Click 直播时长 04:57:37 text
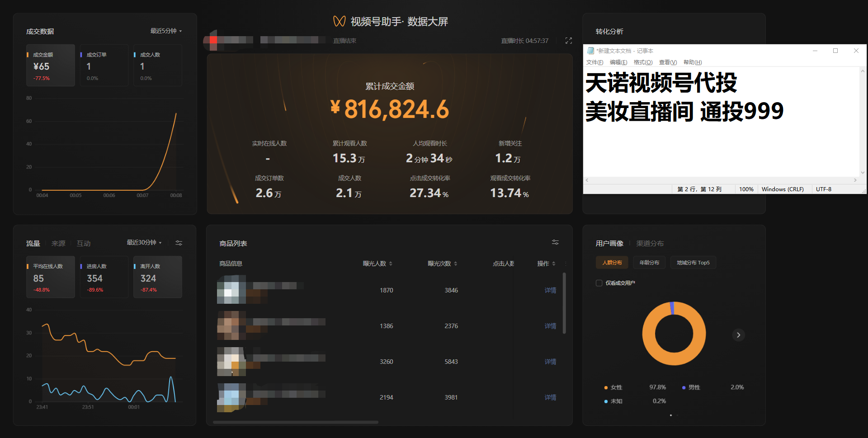 coord(525,41)
